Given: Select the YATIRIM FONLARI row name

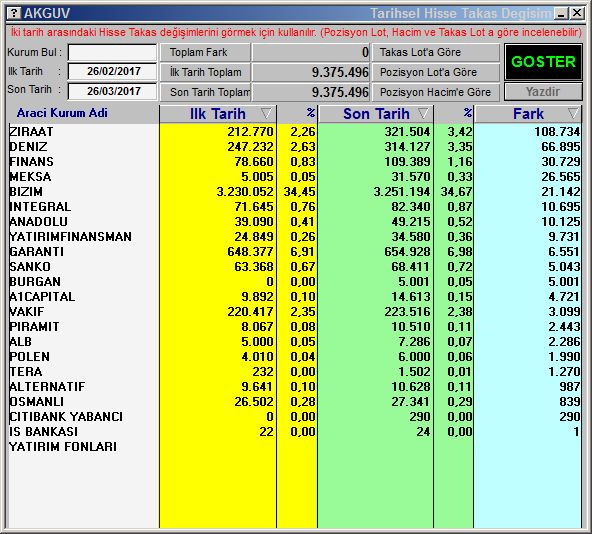Looking at the screenshot, I should coord(63,446).
